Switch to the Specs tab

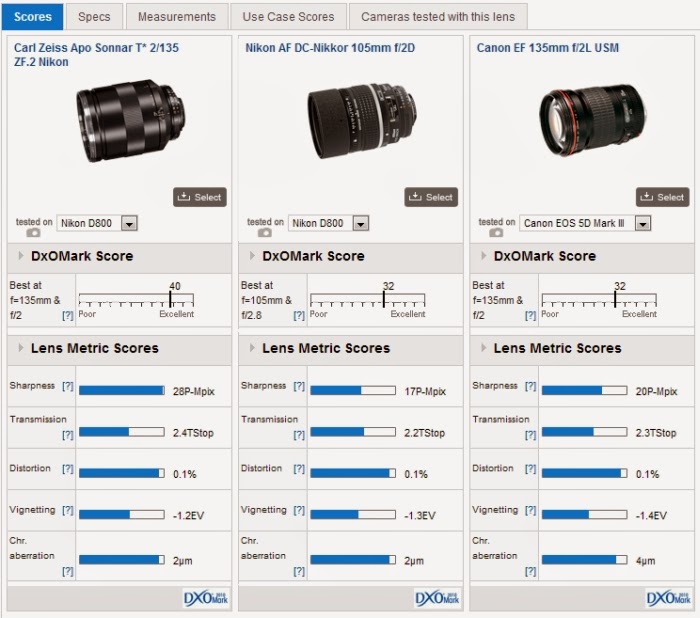point(94,17)
